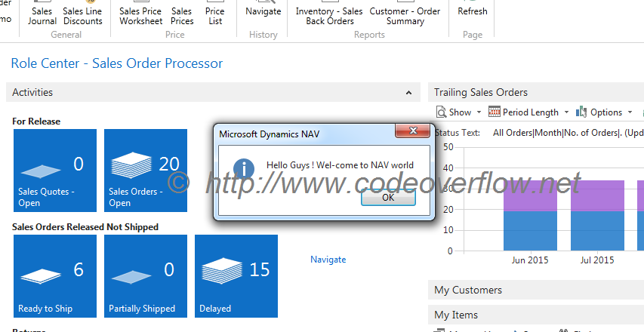Click the Navigate ribbon button

263,9
